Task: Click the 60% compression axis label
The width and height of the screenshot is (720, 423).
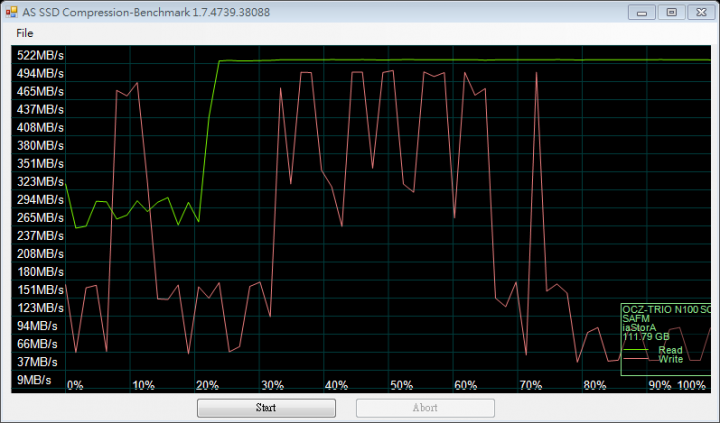Action: pos(466,385)
